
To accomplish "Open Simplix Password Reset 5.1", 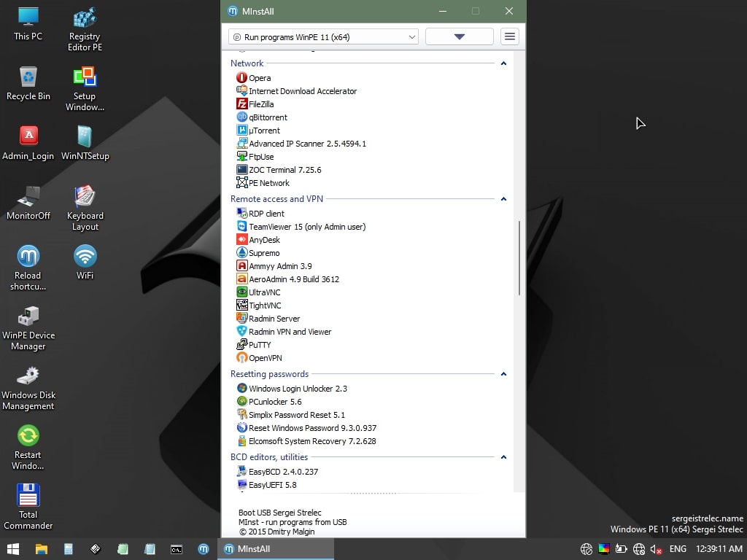I will point(290,415).
